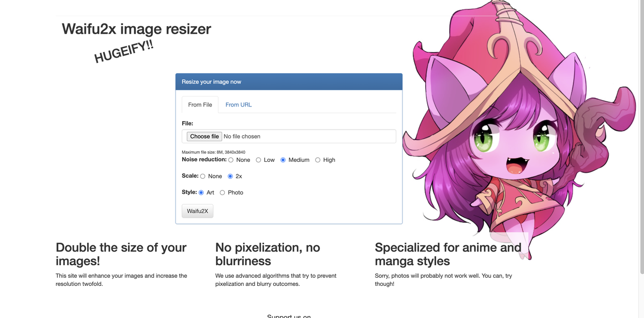Click the Noise reduction label
Viewport: 644px width, 318px height.
[x=204, y=159]
